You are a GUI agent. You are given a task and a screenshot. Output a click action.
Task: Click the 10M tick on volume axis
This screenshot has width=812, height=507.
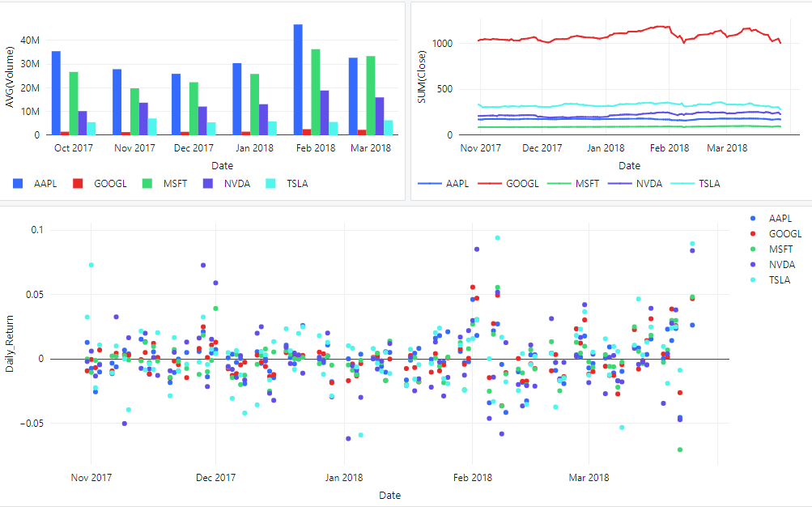tap(30, 111)
